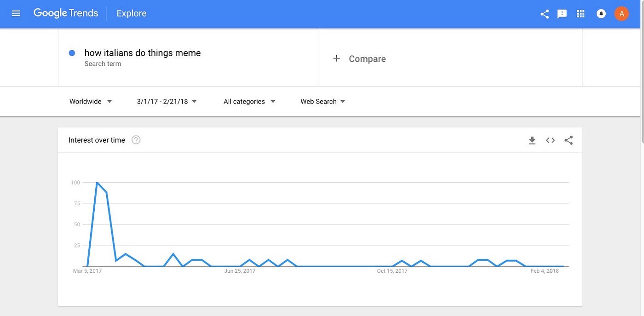Open the notifications bell
644x316 pixels.
[x=601, y=14]
